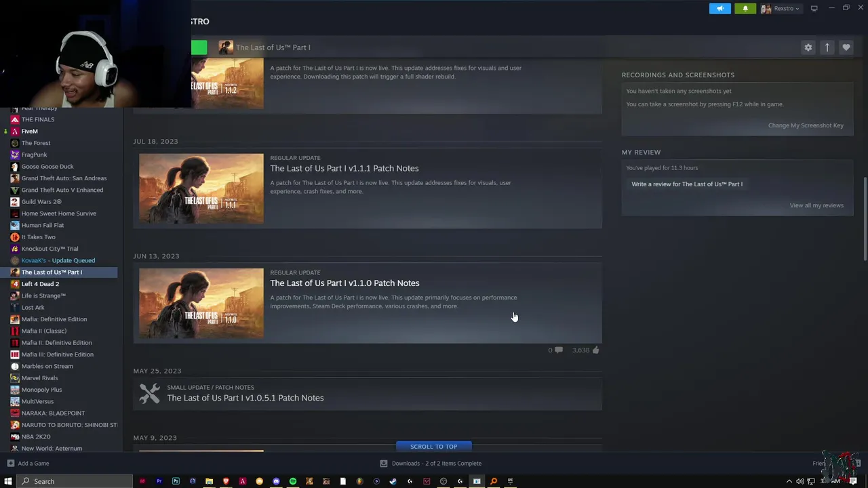868x488 pixels.
Task: Show hidden system tray icons chevron
Action: pos(789,481)
